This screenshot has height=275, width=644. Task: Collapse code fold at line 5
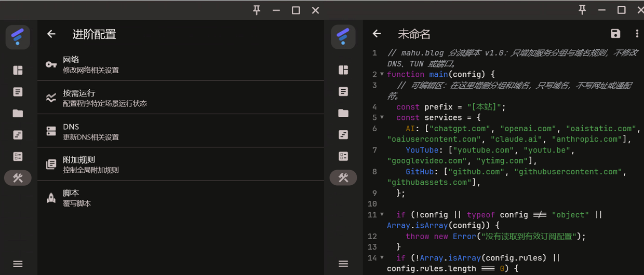[382, 117]
